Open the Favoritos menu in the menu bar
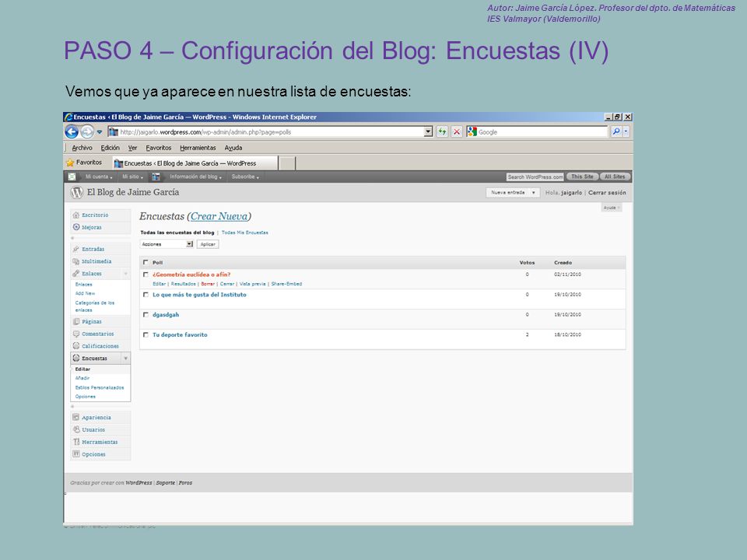Viewport: 747px width, 560px height. tap(158, 148)
